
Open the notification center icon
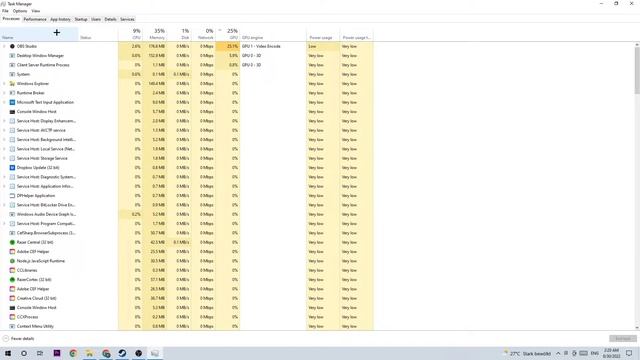click(629, 353)
